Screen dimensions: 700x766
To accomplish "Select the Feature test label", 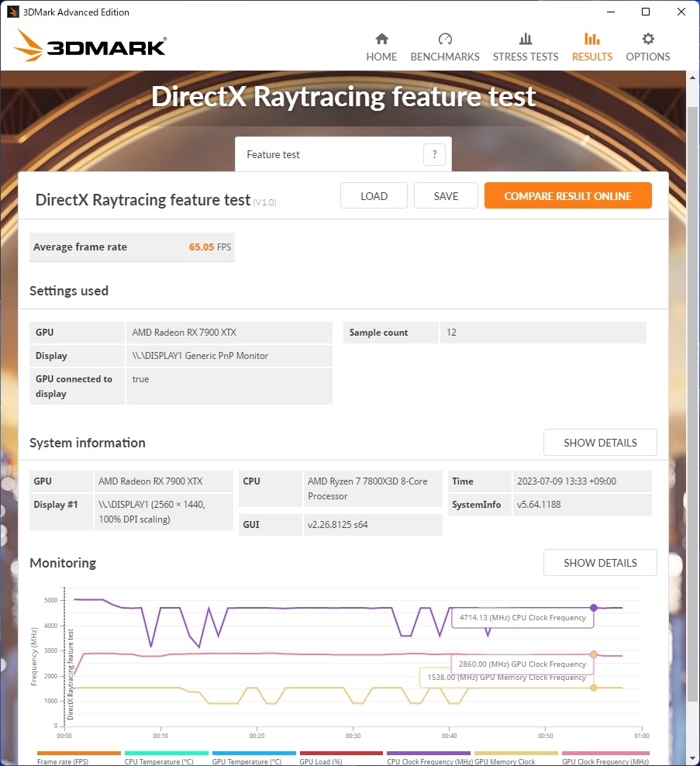I will pyautogui.click(x=273, y=154).
